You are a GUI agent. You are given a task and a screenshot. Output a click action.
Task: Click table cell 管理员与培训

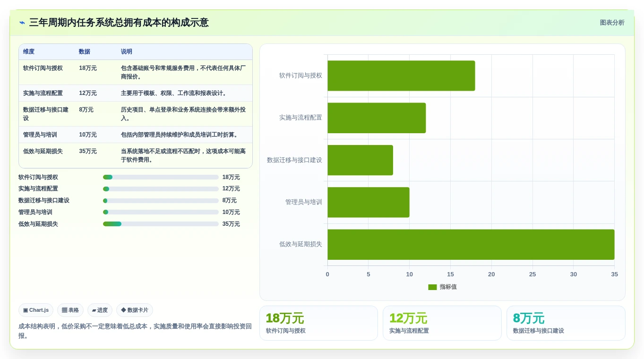click(x=40, y=135)
